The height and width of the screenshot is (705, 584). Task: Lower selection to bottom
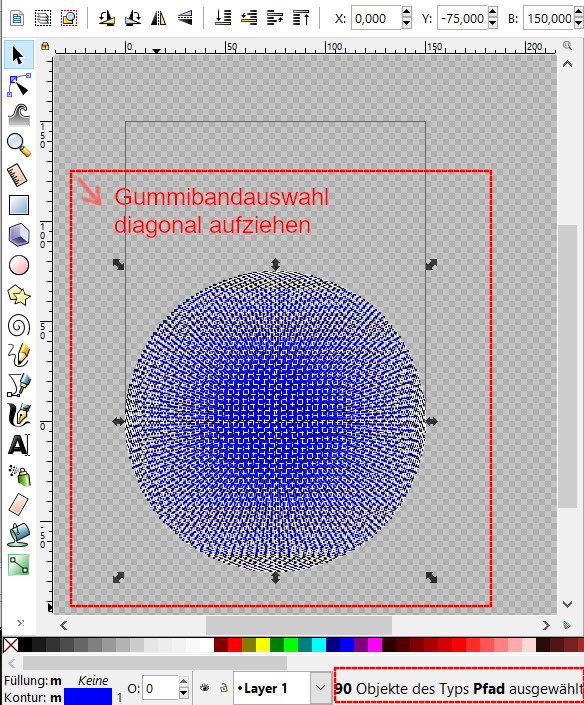point(223,18)
